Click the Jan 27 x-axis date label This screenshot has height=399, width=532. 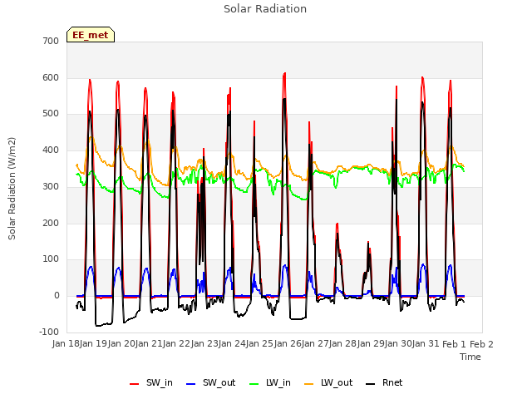pyautogui.click(x=316, y=344)
